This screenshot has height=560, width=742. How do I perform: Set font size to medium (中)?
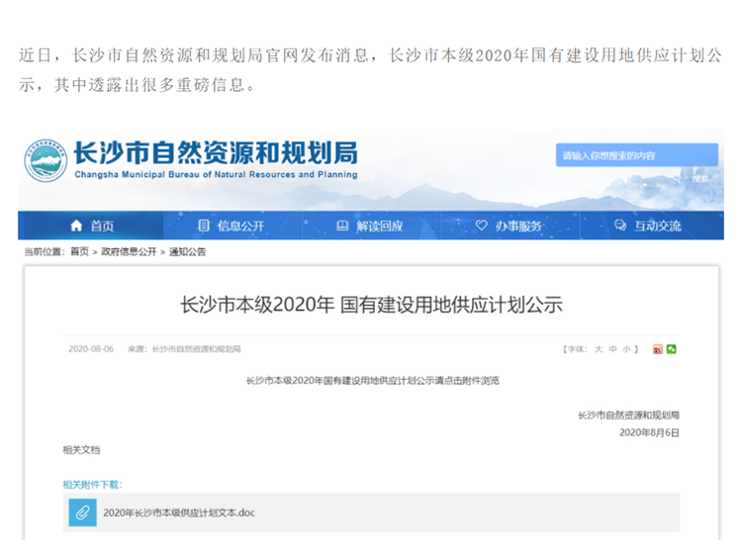pyautogui.click(x=613, y=349)
